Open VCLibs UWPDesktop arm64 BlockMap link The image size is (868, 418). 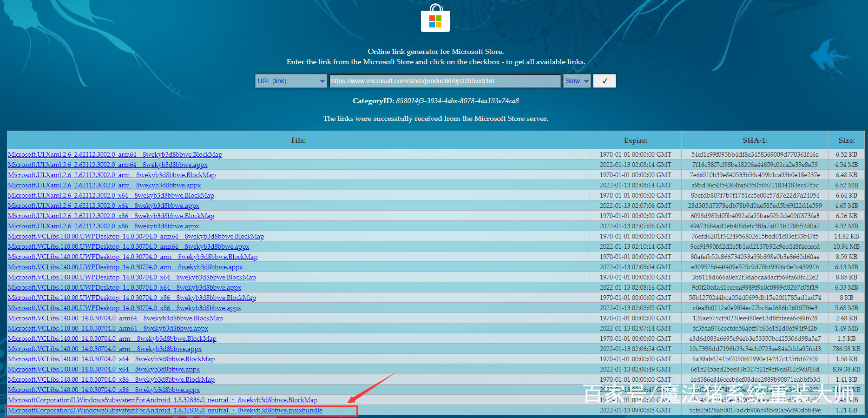click(x=136, y=236)
